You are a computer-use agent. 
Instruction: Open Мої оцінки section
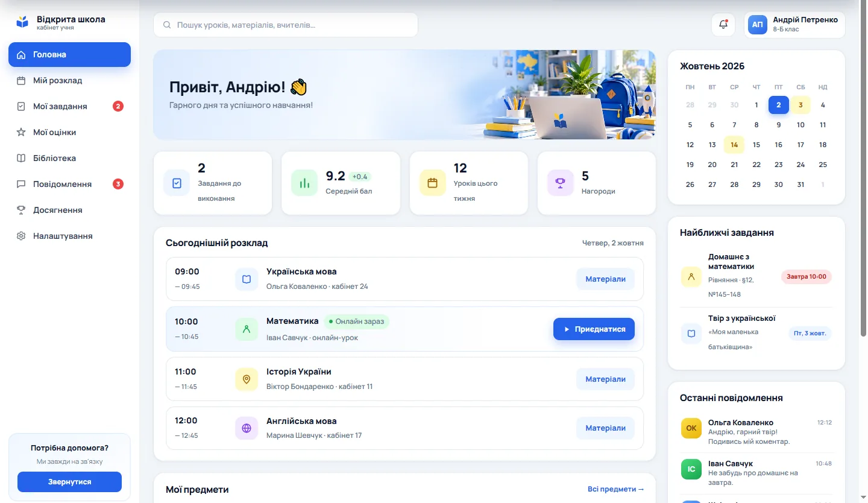(69, 132)
